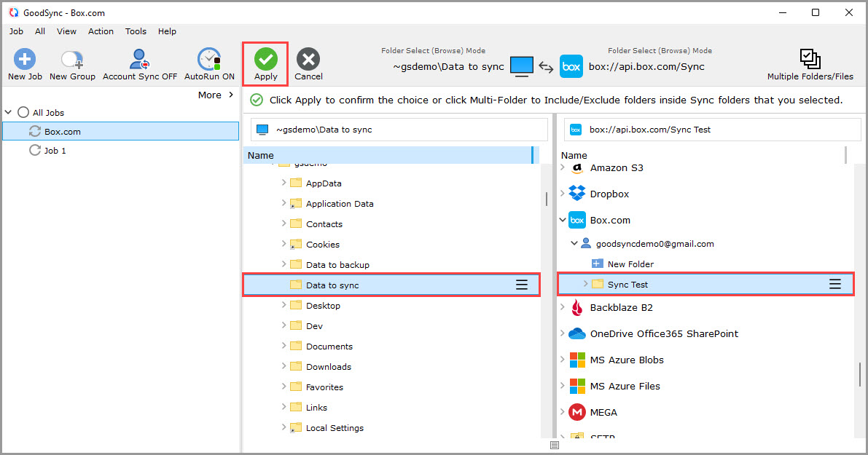This screenshot has width=868, height=455.
Task: Select the Downloads folder
Action: pyautogui.click(x=328, y=366)
